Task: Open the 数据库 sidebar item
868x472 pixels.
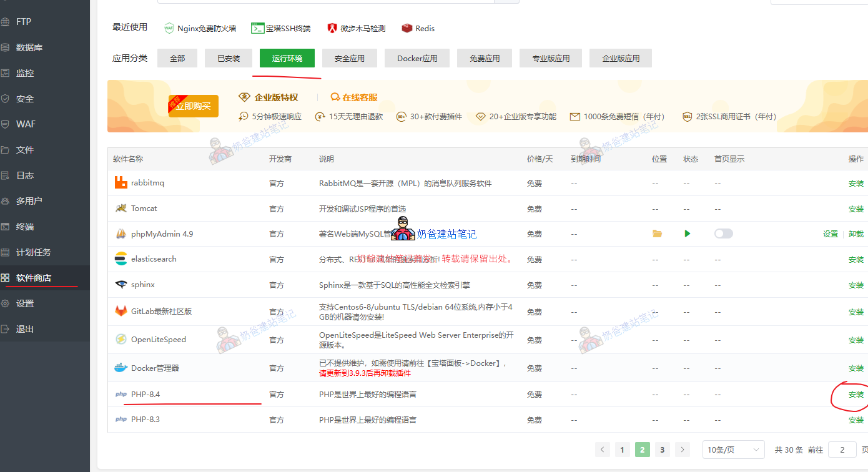Action: point(29,47)
